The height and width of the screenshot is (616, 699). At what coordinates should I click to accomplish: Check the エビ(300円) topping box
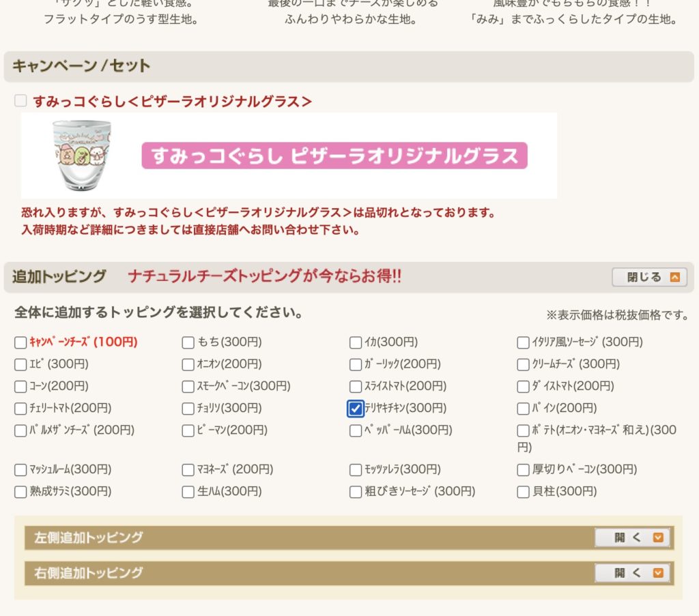20,364
